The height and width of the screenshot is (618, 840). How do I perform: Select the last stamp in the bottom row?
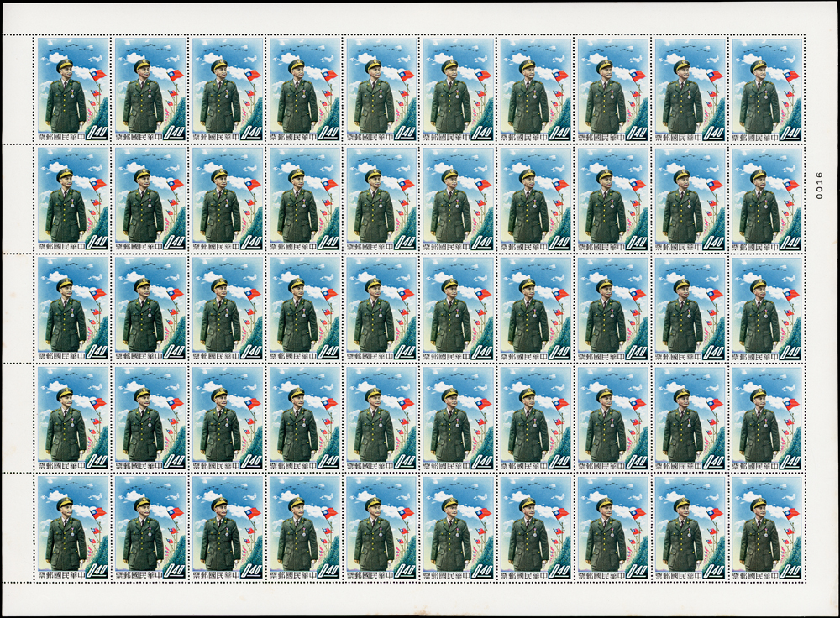pyautogui.click(x=766, y=528)
